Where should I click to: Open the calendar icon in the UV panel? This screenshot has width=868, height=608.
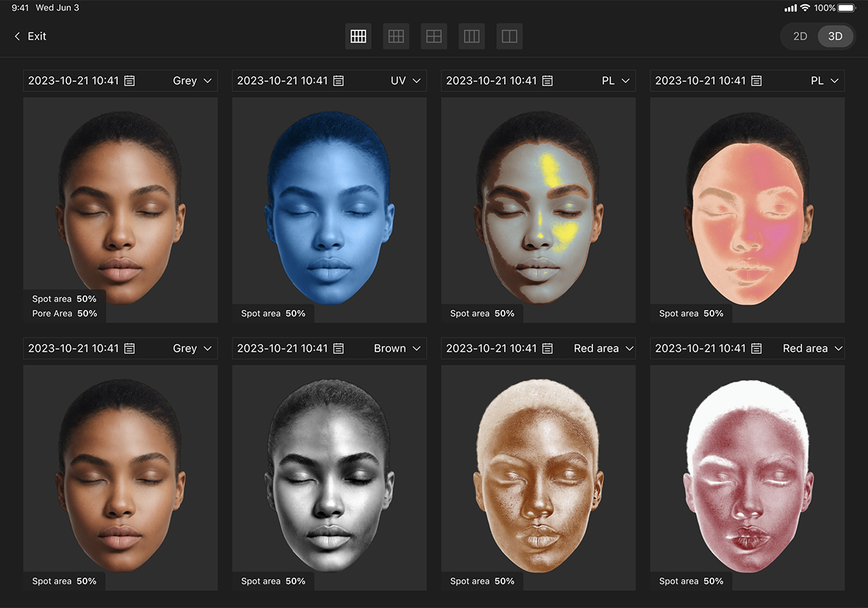(x=339, y=81)
